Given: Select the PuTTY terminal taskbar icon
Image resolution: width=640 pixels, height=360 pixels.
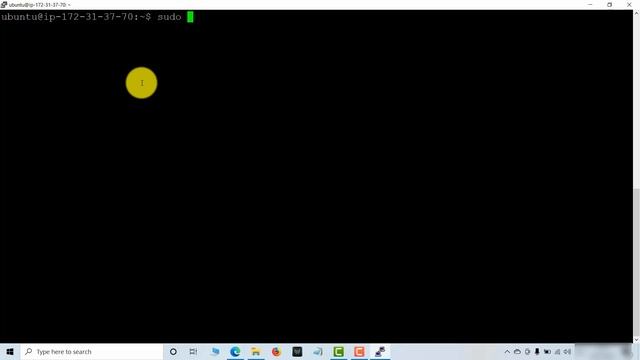Looking at the screenshot, I should (380, 351).
